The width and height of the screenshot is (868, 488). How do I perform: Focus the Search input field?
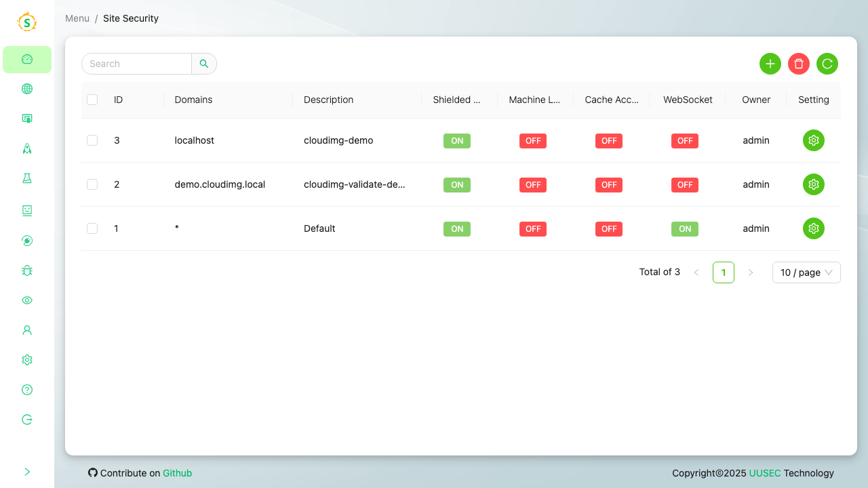pyautogui.click(x=137, y=64)
